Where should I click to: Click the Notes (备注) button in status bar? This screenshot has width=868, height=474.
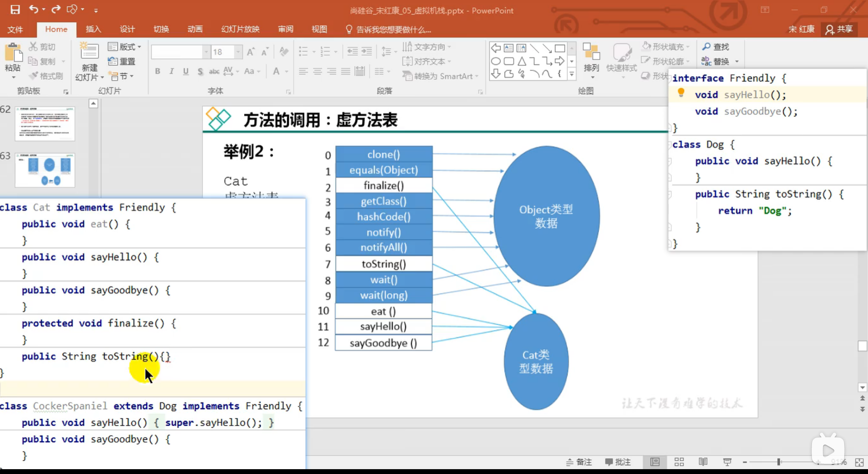(x=579, y=462)
